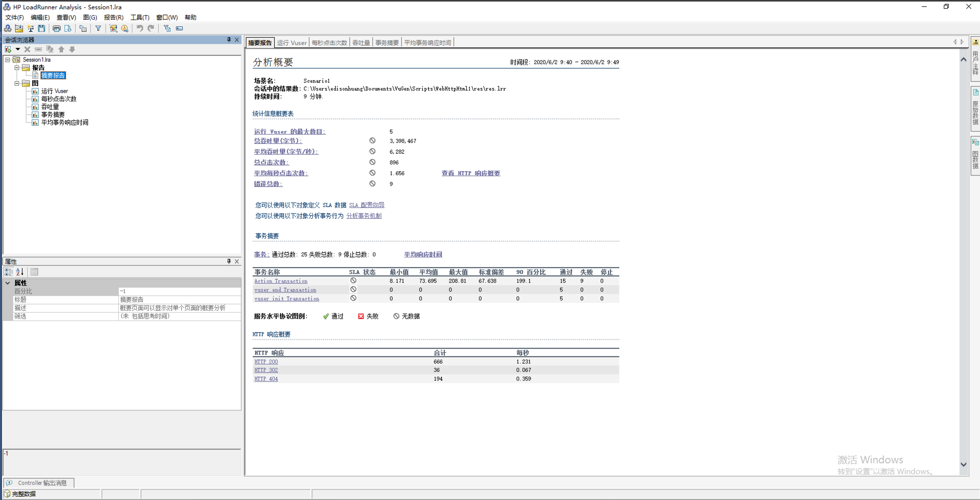Image resolution: width=980 pixels, height=500 pixels.
Task: Click the global filter funnel icon
Action: tap(98, 29)
